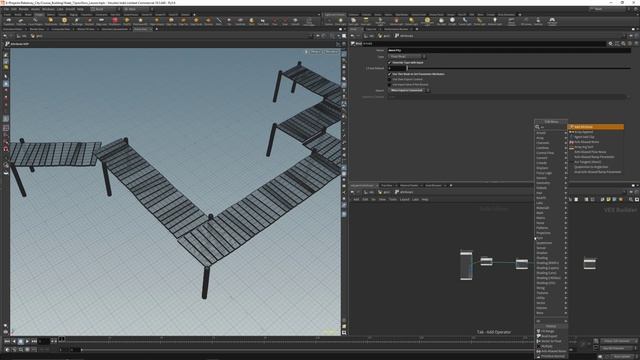The width and height of the screenshot is (640, 360).
Task: Toggle Use This Node to Set Parameter Attributes
Action: (389, 74)
